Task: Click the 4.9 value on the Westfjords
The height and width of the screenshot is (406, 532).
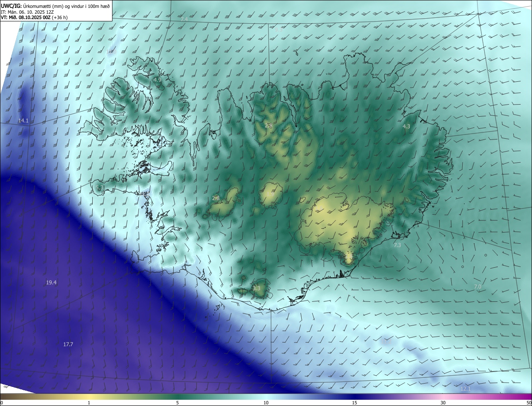Action: pos(157,80)
